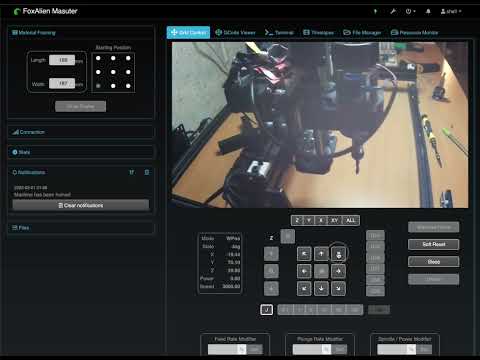This screenshot has height=360, width=480.
Task: Select center starting position dot
Action: (113, 72)
